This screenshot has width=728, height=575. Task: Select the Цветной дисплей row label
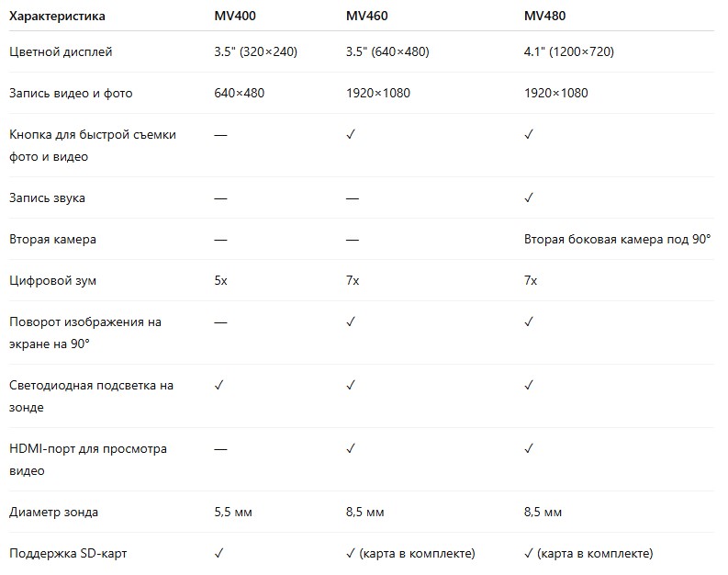61,51
